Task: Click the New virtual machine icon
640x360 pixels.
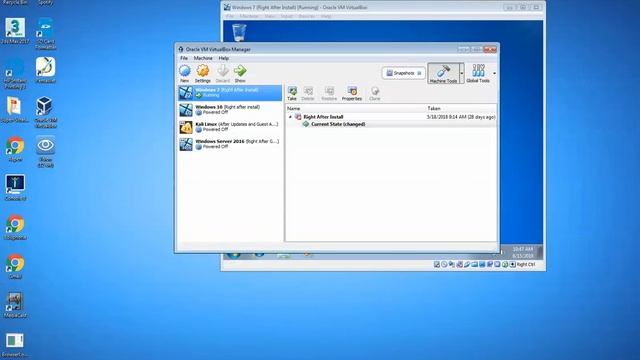Action: (x=184, y=71)
